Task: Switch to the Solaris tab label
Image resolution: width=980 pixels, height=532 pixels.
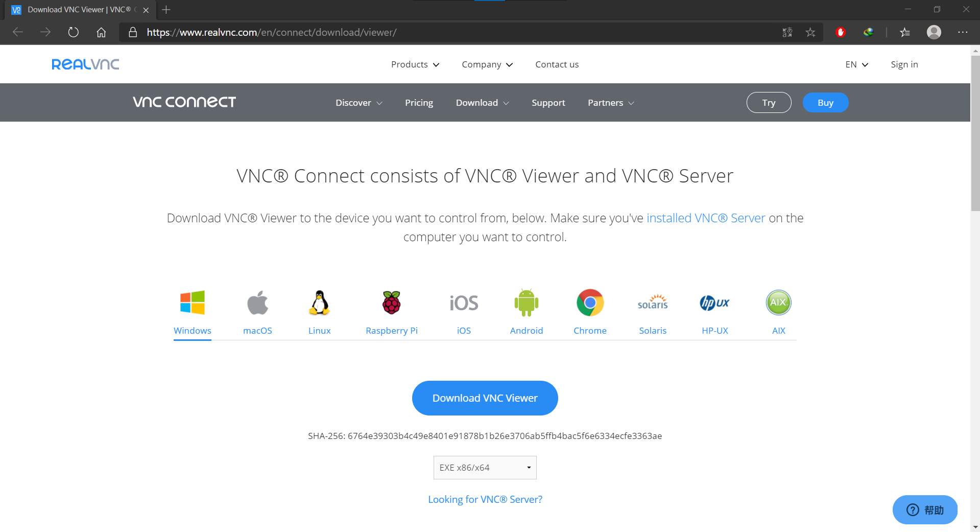Action: [653, 331]
